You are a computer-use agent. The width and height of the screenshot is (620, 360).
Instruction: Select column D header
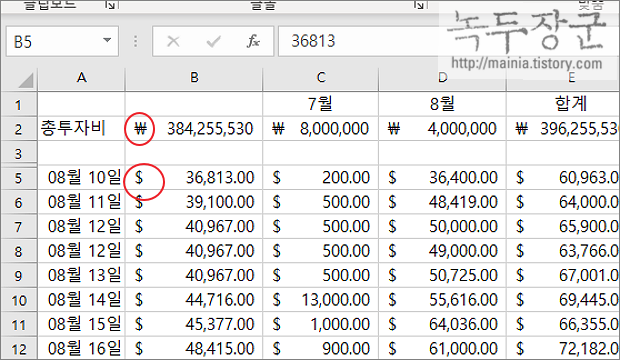click(442, 78)
